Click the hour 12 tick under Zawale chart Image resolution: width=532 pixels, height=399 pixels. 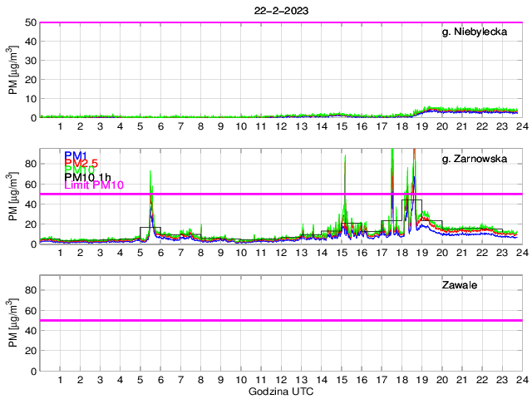pos(280,379)
